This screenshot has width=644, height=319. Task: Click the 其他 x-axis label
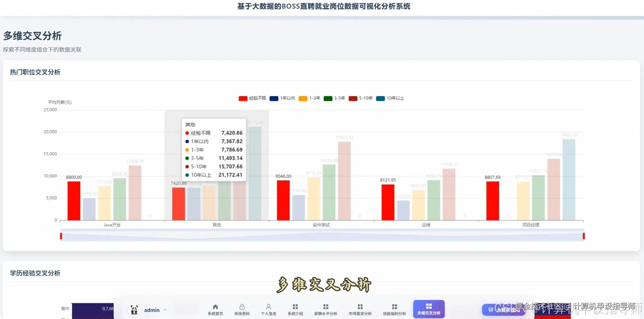click(217, 225)
